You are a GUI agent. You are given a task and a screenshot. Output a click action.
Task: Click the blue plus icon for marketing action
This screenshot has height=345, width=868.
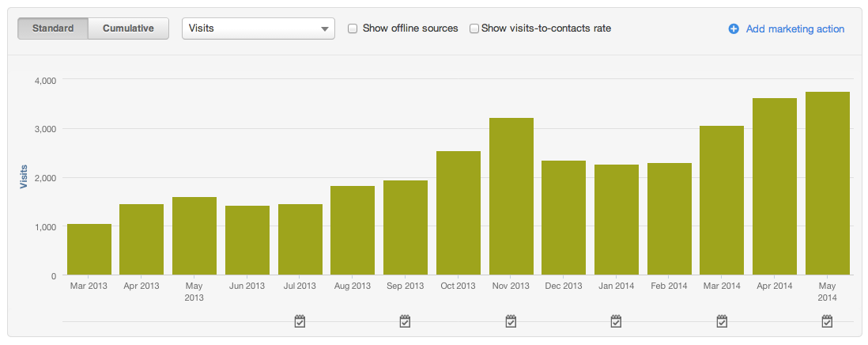734,28
